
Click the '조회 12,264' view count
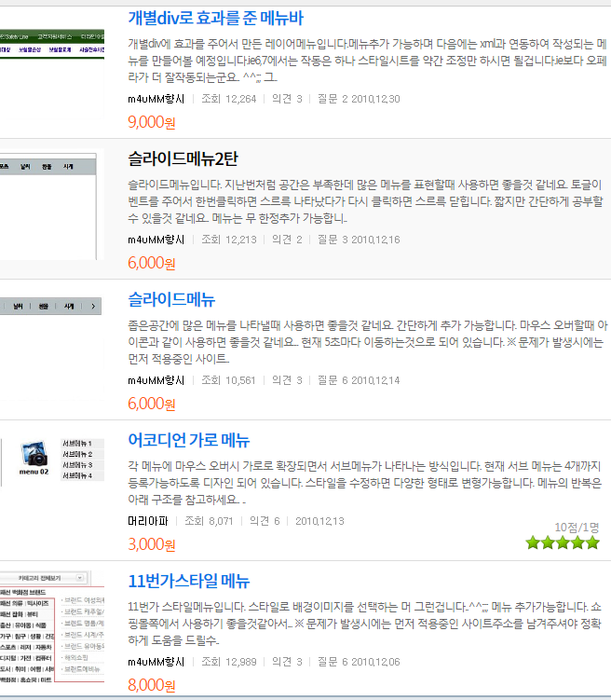point(229,99)
